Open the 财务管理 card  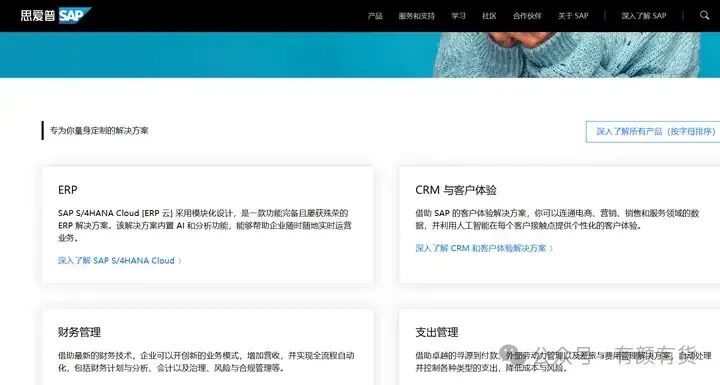79,332
